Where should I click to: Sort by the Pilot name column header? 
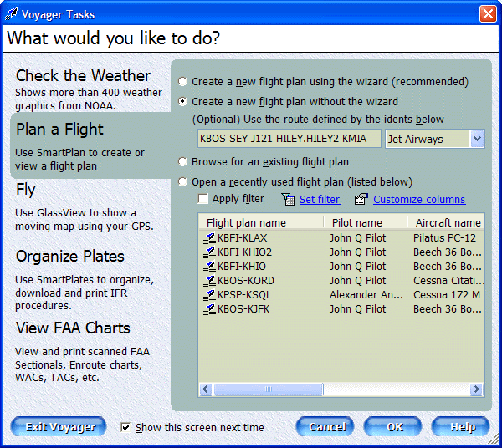pos(366,222)
